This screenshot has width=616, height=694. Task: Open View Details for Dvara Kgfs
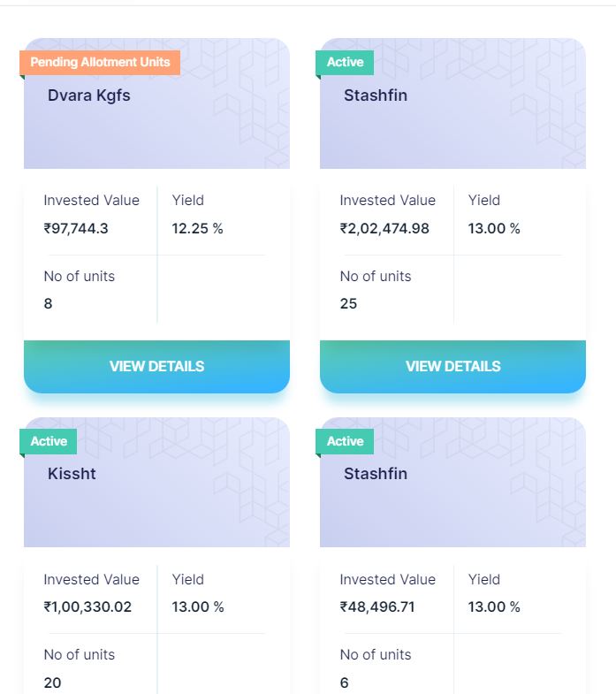coord(156,367)
